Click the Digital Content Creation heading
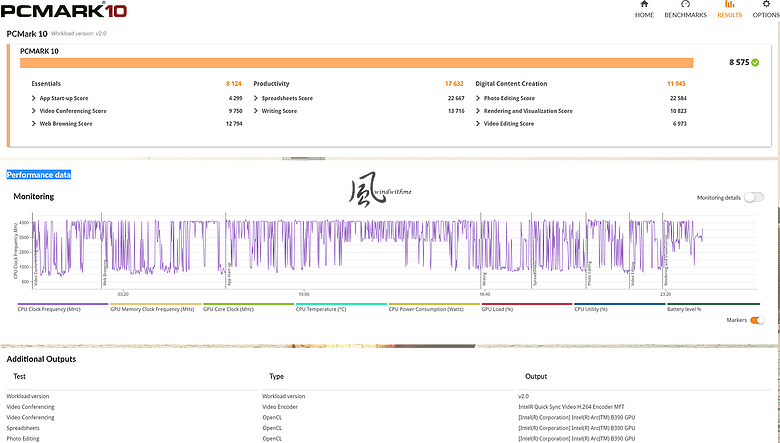Image resolution: width=780 pixels, height=443 pixels. (x=511, y=84)
